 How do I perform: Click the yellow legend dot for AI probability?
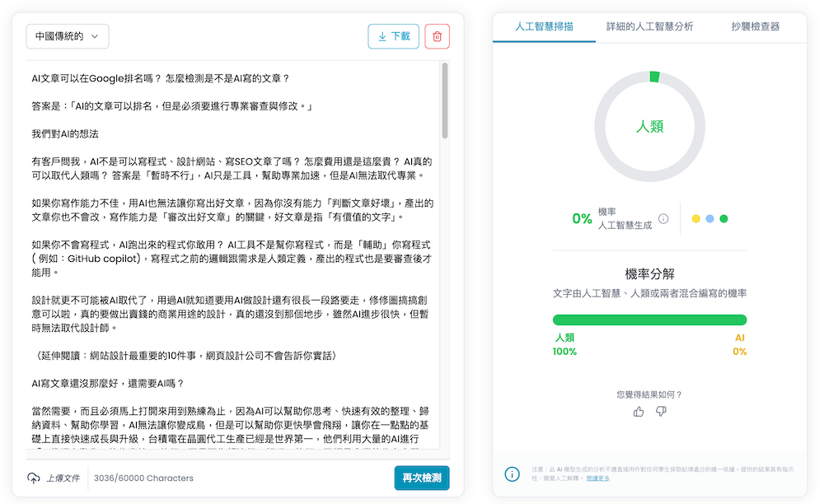tap(695, 218)
